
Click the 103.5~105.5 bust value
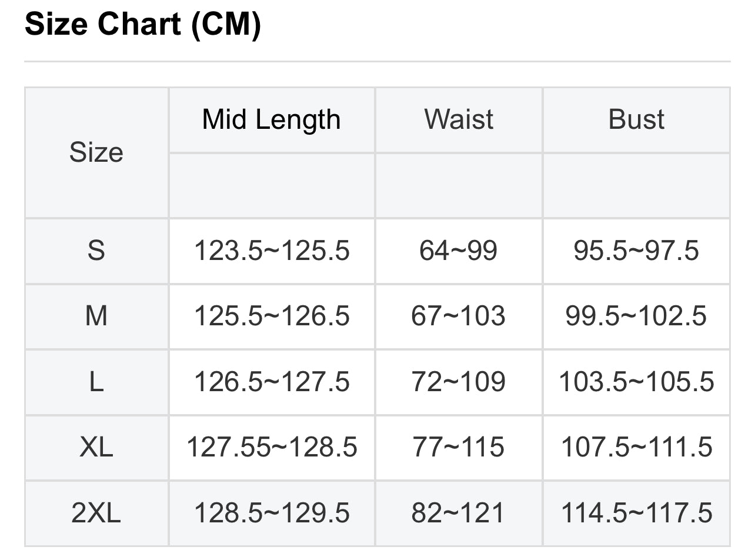[x=636, y=382]
